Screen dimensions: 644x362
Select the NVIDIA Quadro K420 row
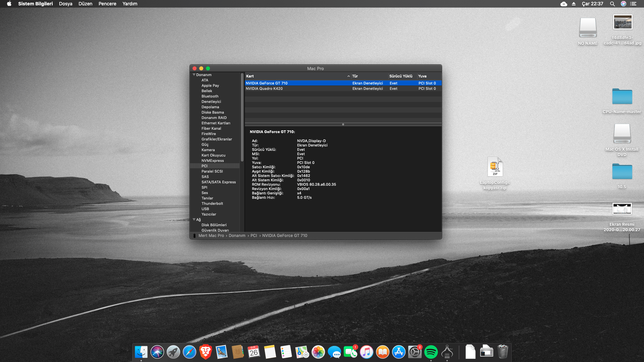tap(264, 88)
